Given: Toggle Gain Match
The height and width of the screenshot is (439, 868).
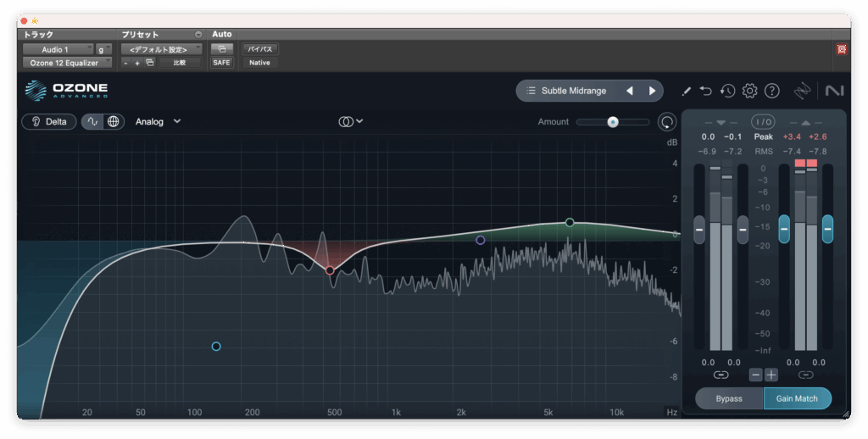Looking at the screenshot, I should click(x=797, y=398).
